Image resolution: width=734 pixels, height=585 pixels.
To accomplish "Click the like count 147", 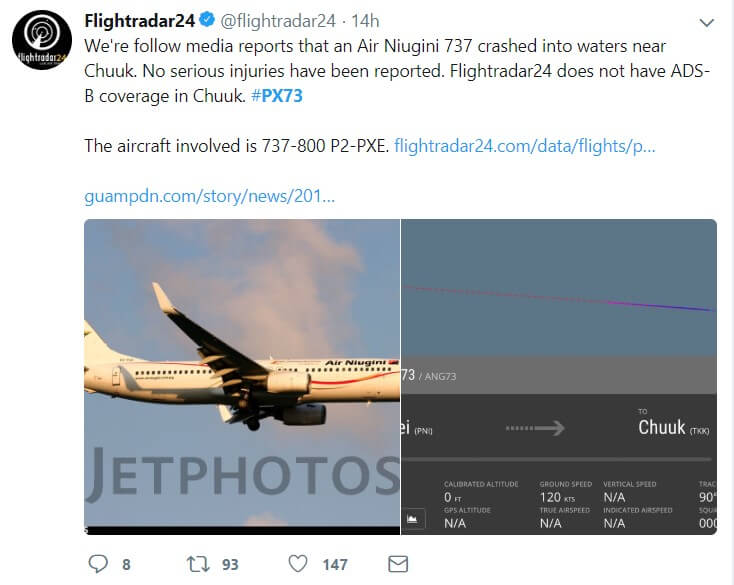I will (x=334, y=564).
